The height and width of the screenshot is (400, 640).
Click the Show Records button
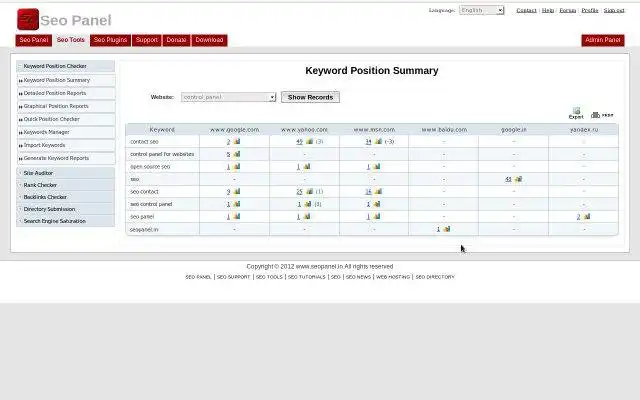coord(310,97)
